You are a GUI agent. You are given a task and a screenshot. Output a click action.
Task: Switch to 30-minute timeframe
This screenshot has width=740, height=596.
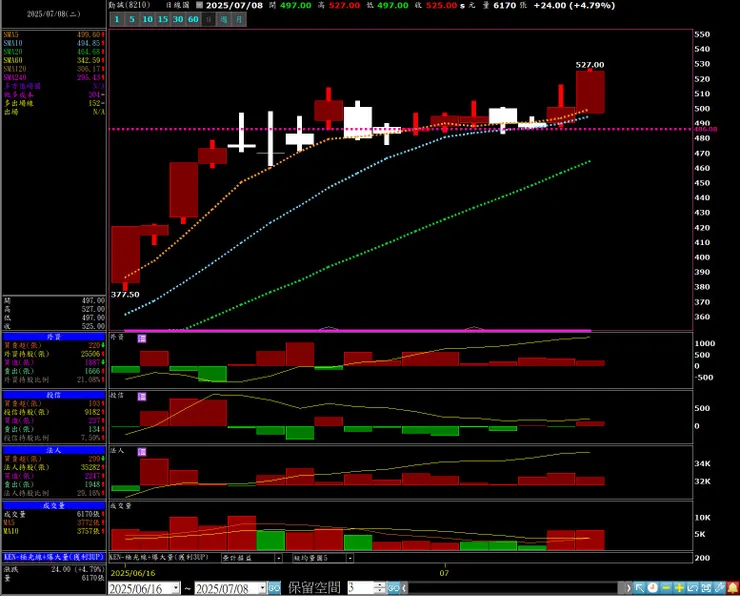click(178, 19)
